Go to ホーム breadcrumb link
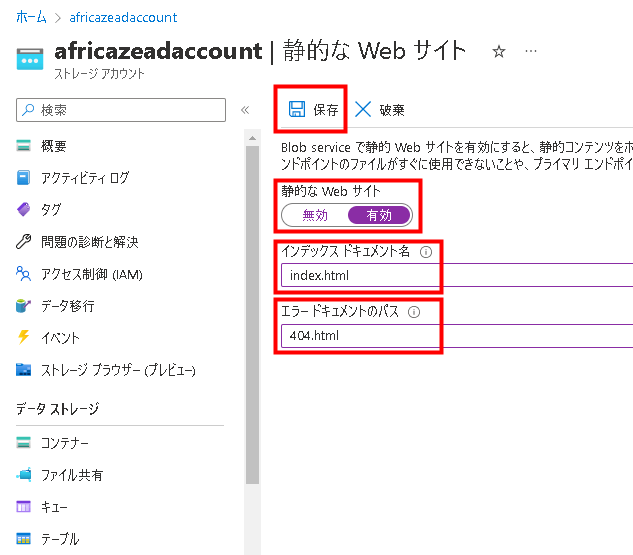 pyautogui.click(x=31, y=17)
